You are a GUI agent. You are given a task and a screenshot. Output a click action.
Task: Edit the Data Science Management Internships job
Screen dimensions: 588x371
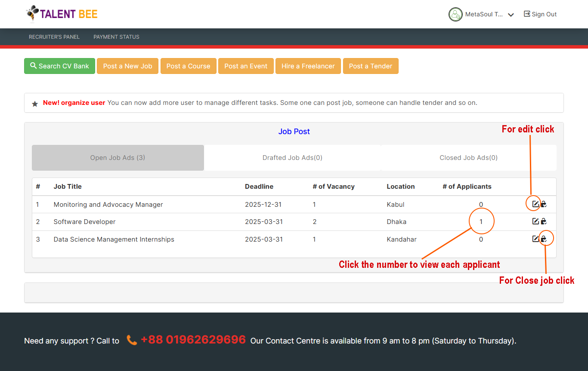(x=535, y=239)
